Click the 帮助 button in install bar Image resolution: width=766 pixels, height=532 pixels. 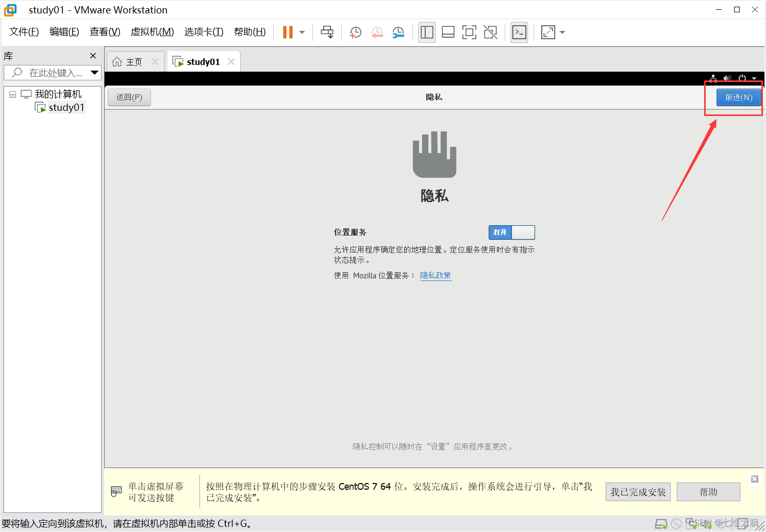(x=708, y=492)
